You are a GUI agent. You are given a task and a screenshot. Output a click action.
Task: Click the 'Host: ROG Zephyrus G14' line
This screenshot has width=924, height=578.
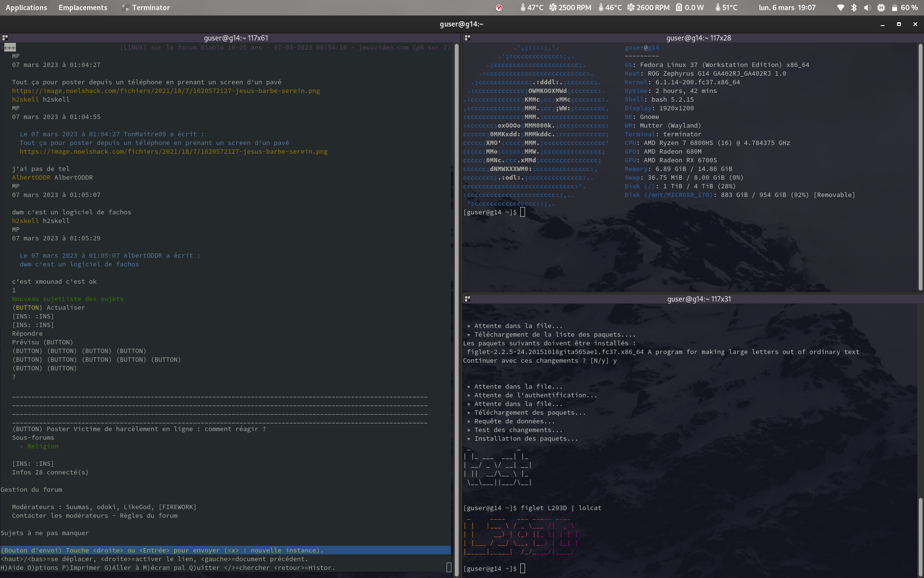pos(706,73)
